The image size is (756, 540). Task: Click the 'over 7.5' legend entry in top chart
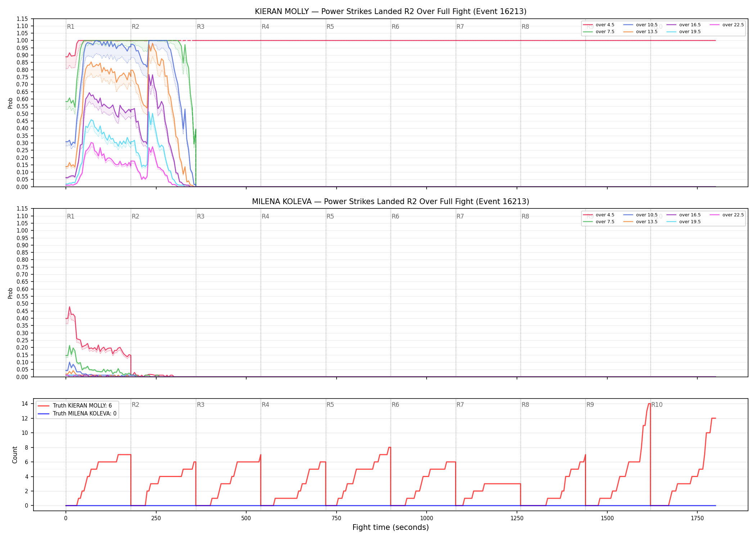(599, 32)
